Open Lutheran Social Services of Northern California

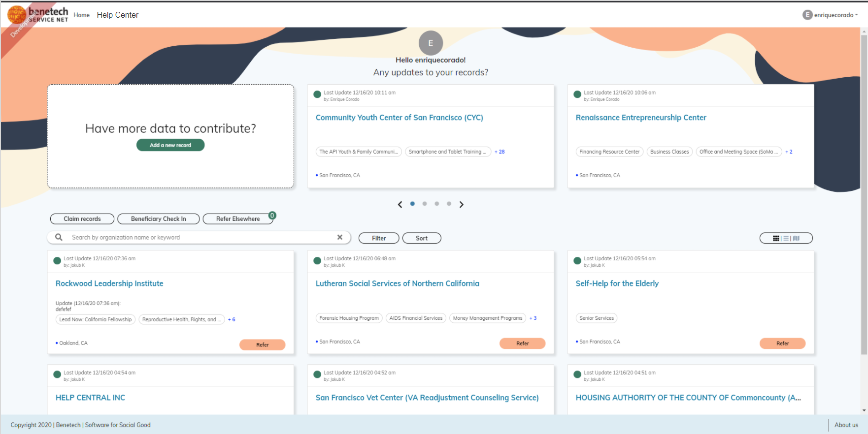398,283
